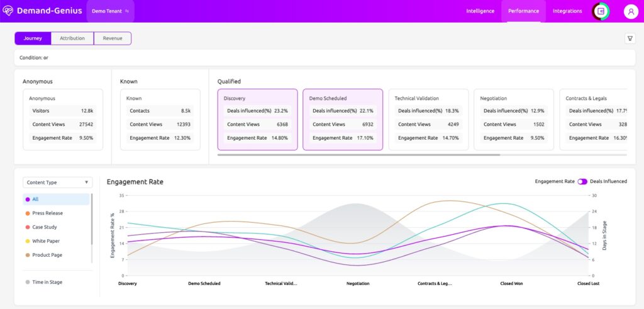Switch to the Attribution tab

coord(72,38)
